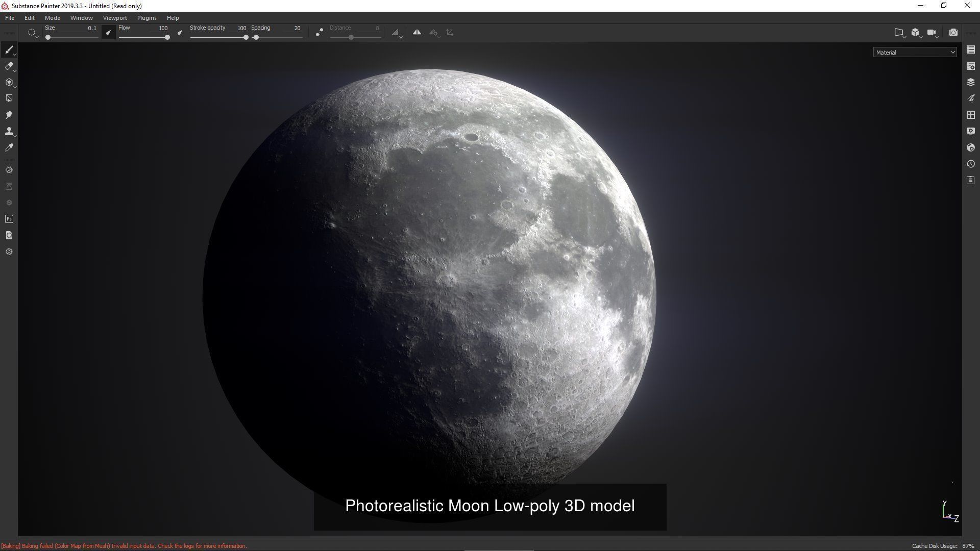Open Display settings panel icon
Viewport: 980px width, 551px height.
click(971, 131)
